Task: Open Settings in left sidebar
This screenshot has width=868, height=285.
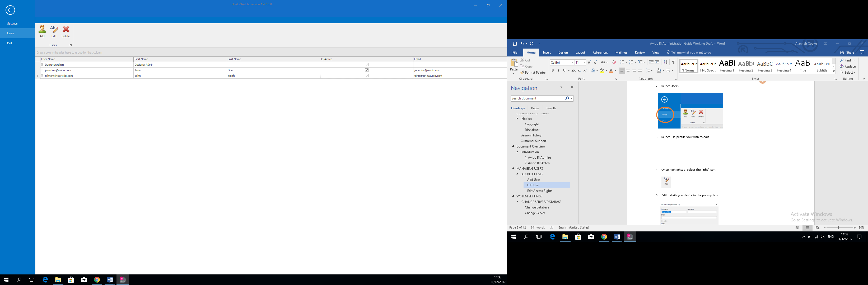Action: [x=12, y=23]
